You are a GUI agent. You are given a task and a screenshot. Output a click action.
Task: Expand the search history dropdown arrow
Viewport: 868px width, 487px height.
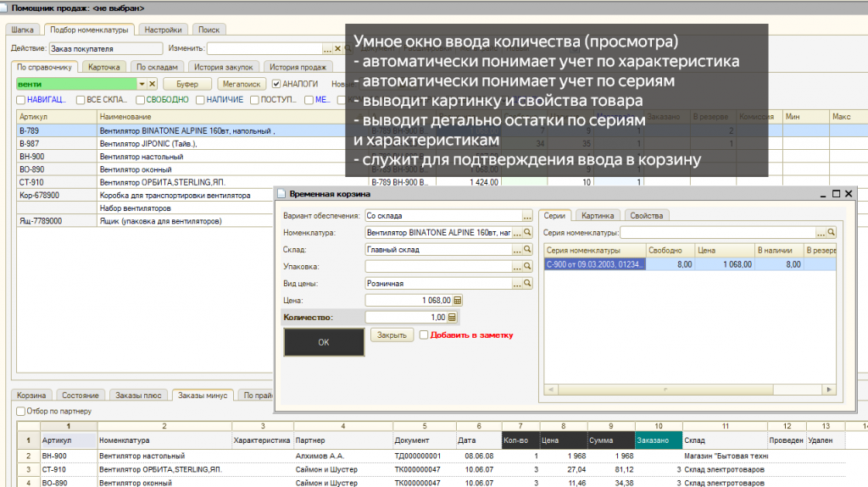(x=142, y=84)
